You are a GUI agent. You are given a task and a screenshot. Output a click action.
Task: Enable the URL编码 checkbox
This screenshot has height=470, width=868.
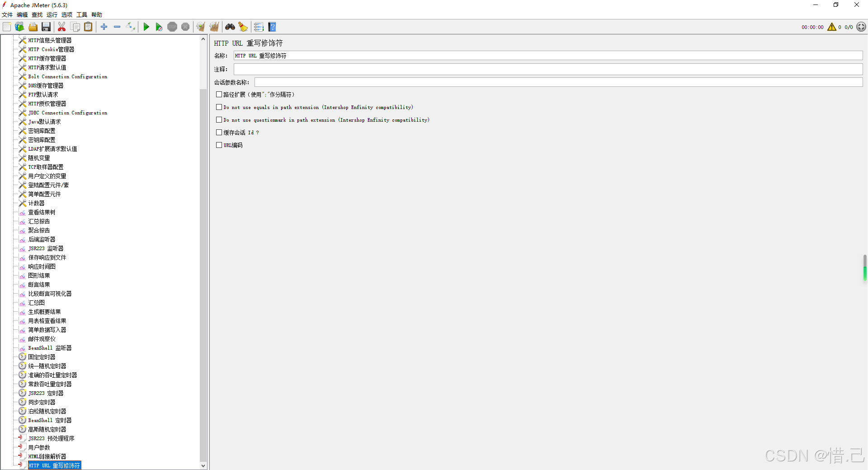(219, 145)
